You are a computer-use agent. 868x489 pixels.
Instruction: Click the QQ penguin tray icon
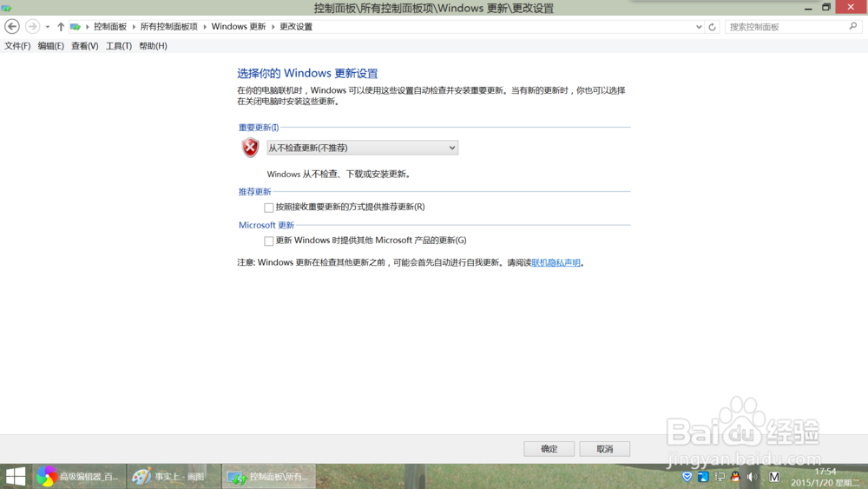click(x=736, y=476)
